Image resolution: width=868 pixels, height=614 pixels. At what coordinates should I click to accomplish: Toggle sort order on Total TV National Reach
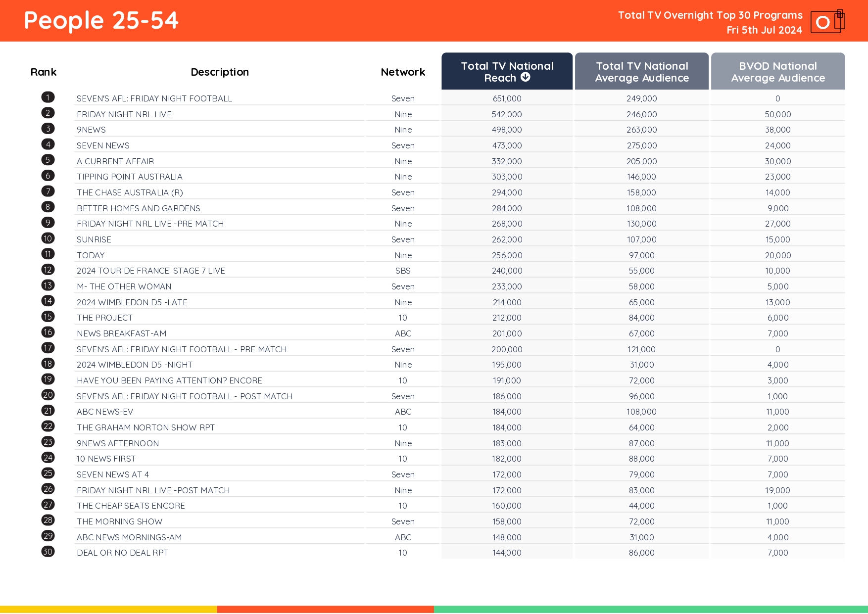[x=507, y=71]
